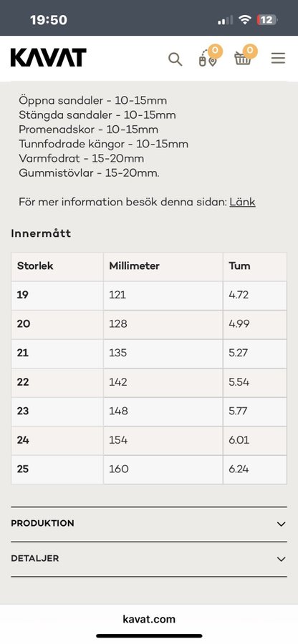Open the search magnifier icon

click(175, 59)
